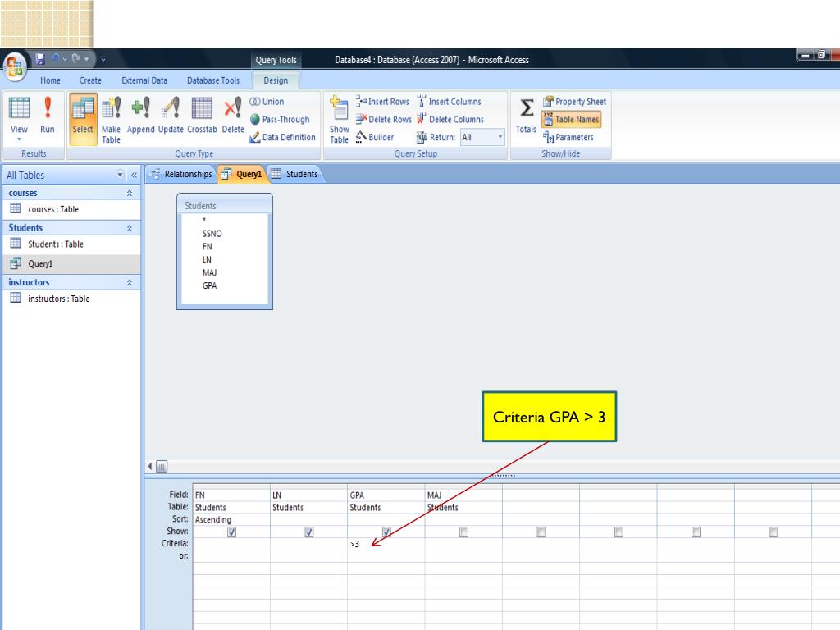
Task: Click the MAJ field name cell
Action: (463, 495)
